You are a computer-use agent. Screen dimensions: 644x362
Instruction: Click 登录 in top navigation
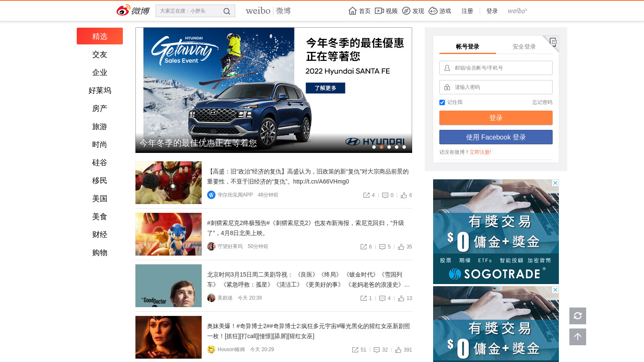[x=492, y=11]
